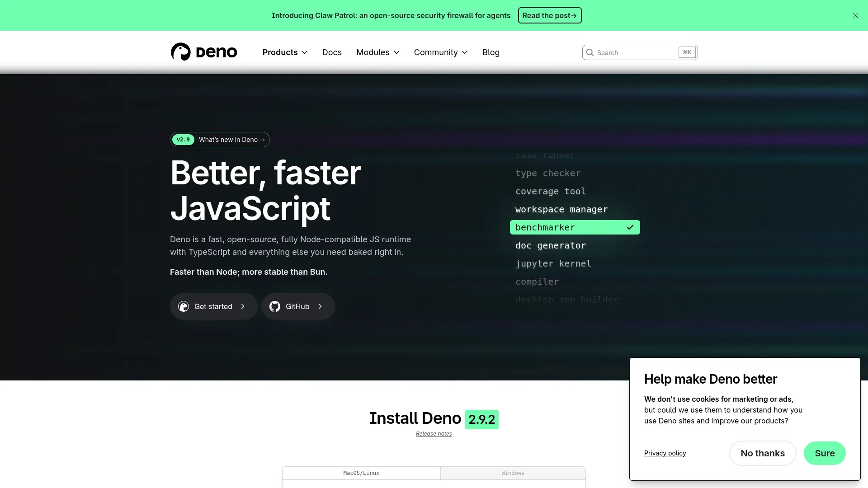Expand the Products dropdown menu
This screenshot has height=488, width=868.
(285, 52)
